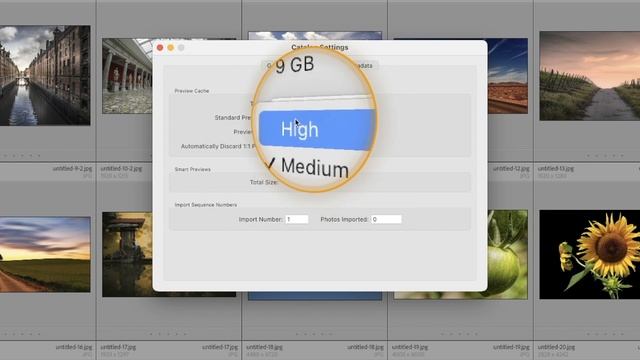Select the temple reflected in pond photo
Image resolution: width=640 pixels, height=360 pixels.
coord(127,254)
